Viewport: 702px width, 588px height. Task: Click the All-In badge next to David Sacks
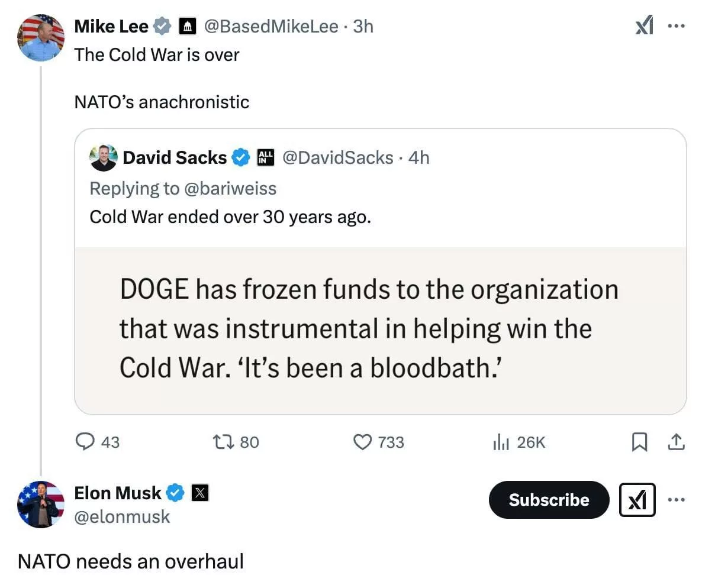click(266, 157)
